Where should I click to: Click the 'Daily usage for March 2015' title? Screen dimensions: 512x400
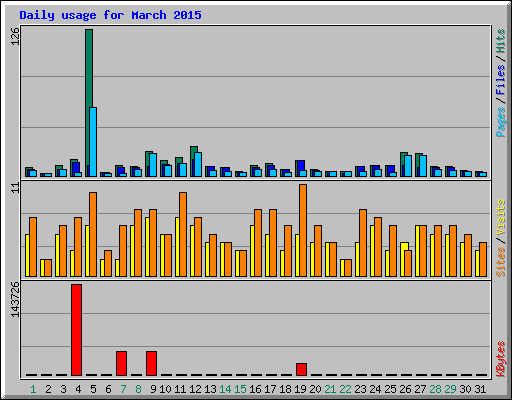[x=110, y=15]
